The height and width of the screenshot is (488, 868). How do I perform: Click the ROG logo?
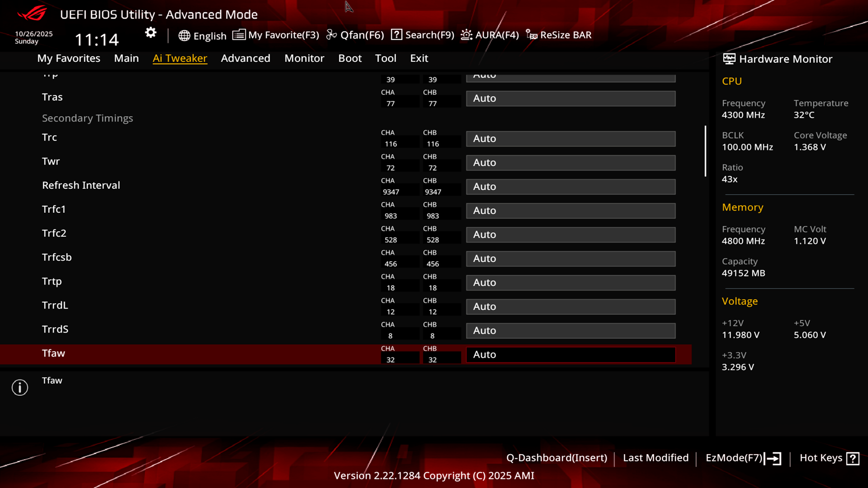[32, 14]
